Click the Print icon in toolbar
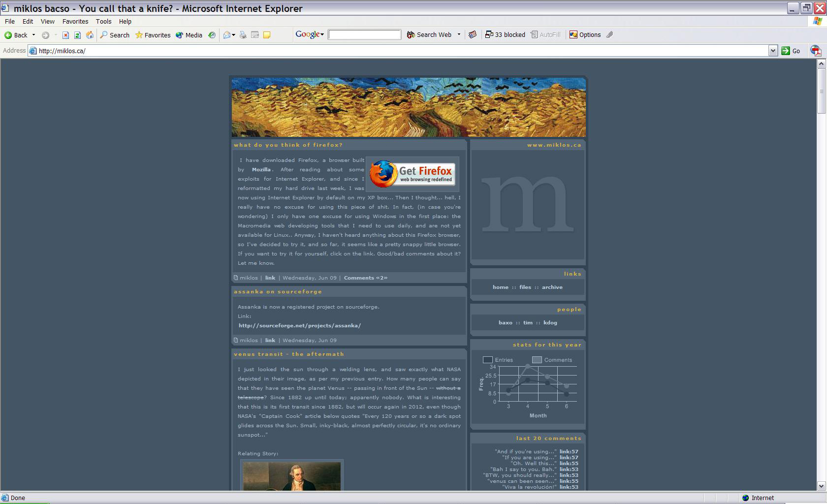The image size is (827, 504). point(243,35)
